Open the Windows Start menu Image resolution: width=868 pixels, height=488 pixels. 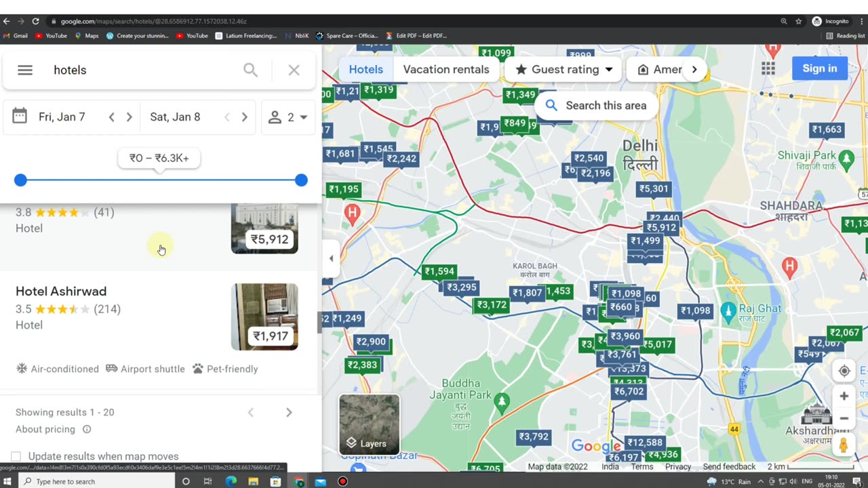(x=8, y=481)
